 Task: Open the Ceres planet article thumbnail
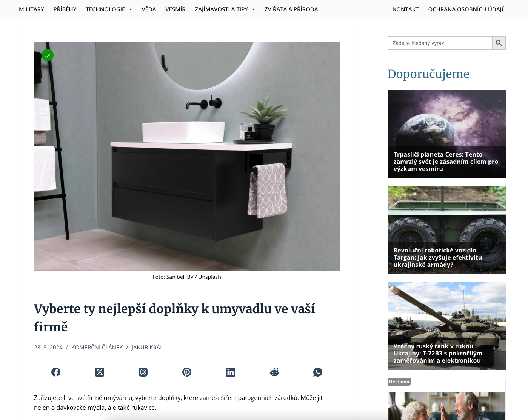pyautogui.click(x=446, y=134)
